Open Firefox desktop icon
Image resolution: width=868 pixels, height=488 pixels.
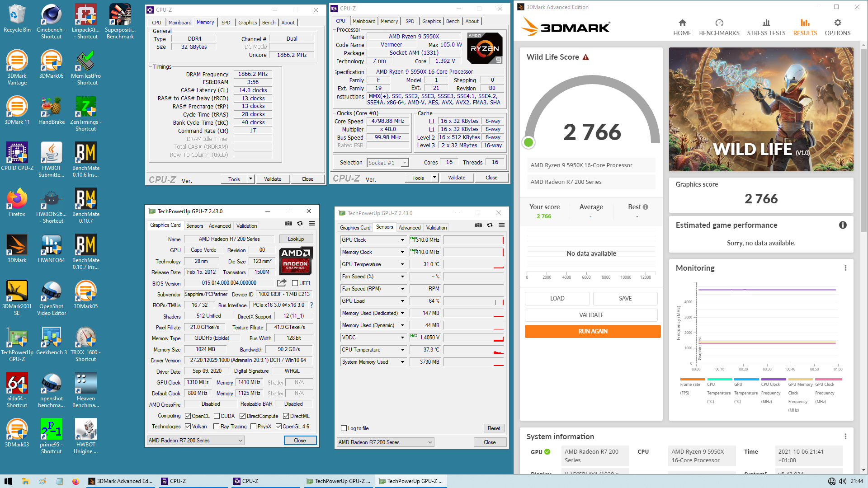[x=17, y=203]
